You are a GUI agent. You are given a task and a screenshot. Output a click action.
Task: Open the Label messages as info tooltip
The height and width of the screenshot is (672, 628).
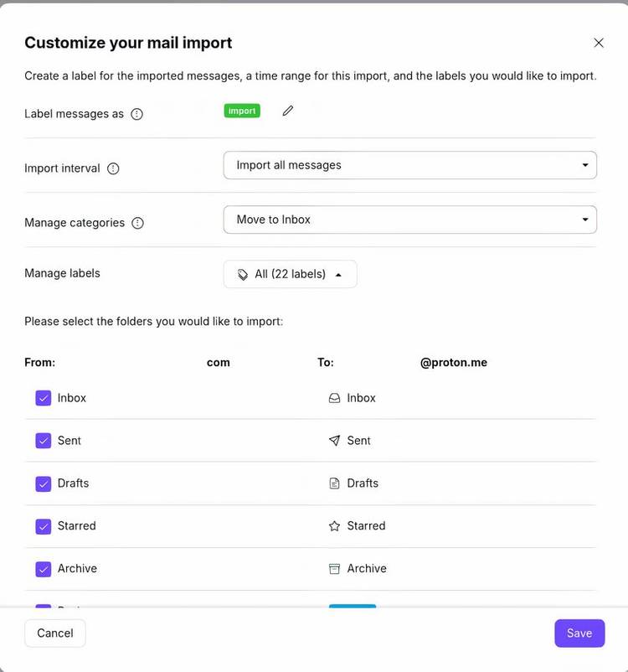tap(136, 114)
